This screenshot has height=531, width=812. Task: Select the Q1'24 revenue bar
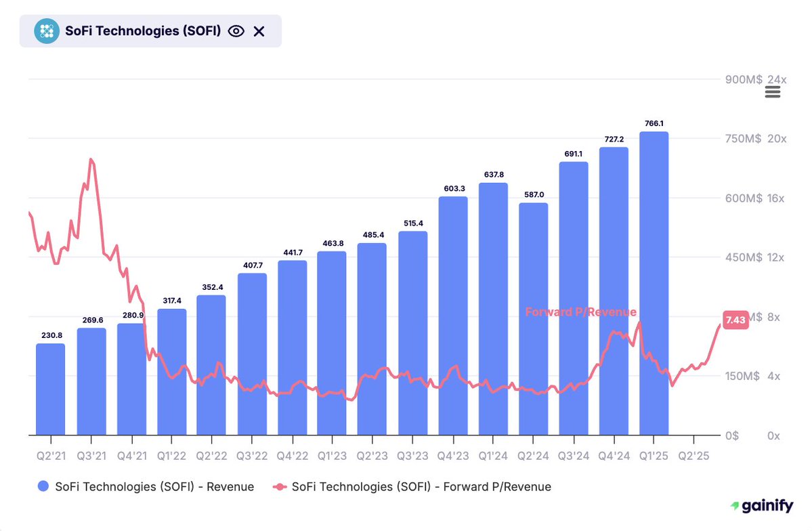[493, 309]
